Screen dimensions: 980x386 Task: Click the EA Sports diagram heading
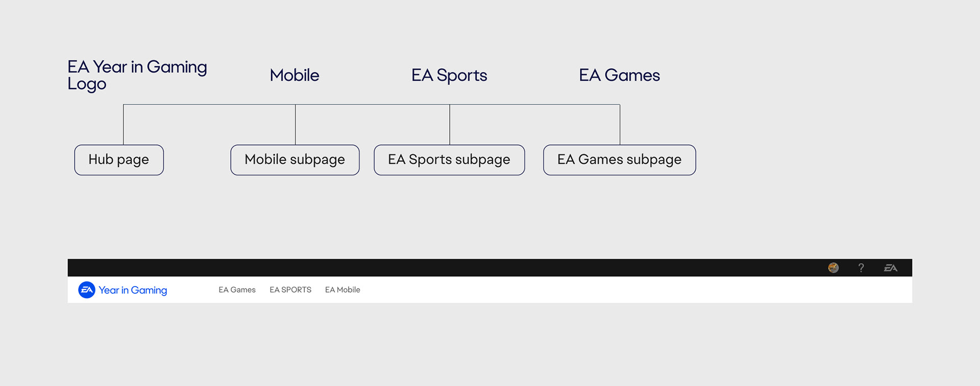click(449, 75)
